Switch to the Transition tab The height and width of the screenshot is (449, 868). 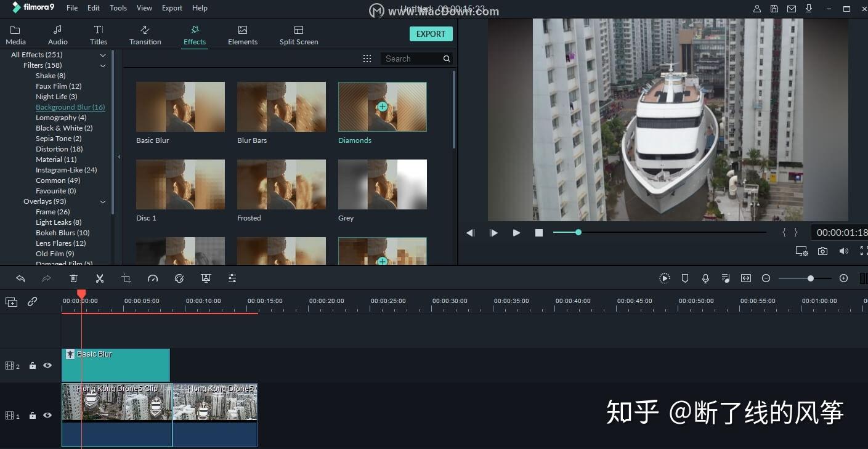pyautogui.click(x=145, y=35)
